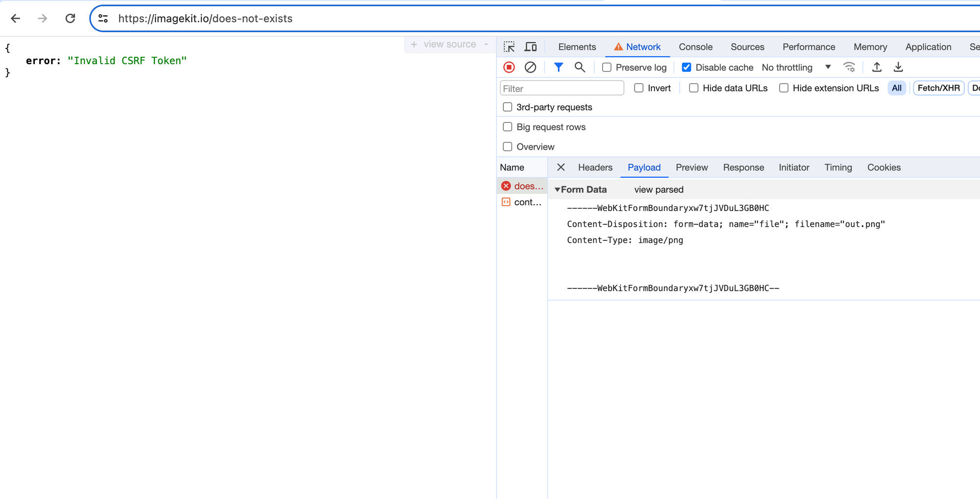Collapse JSON viewer with minus control
The height and width of the screenshot is (499, 980).
click(x=486, y=44)
